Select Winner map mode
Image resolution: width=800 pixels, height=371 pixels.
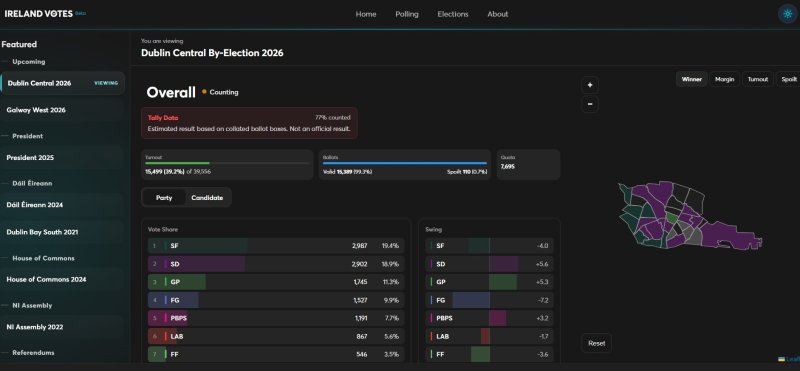(x=691, y=79)
